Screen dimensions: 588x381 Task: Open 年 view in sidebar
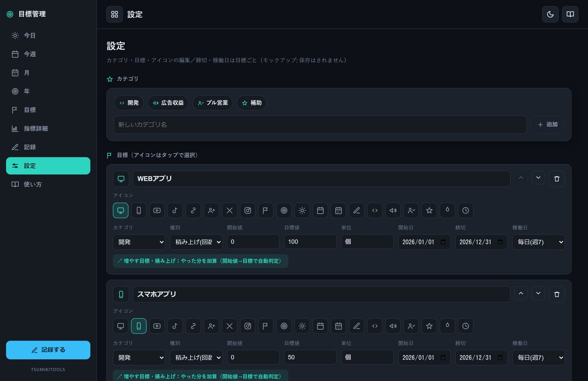pos(48,91)
